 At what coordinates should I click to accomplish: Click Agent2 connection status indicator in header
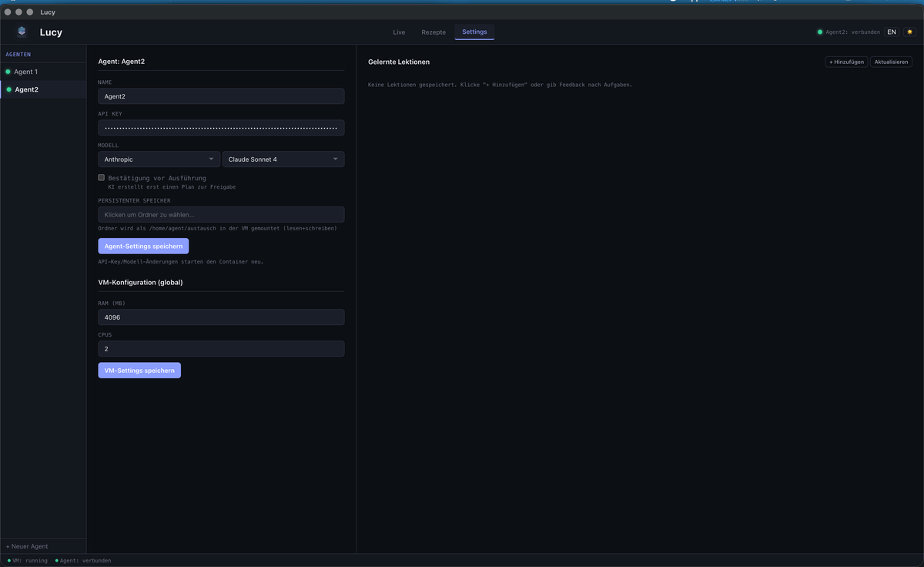pyautogui.click(x=849, y=32)
